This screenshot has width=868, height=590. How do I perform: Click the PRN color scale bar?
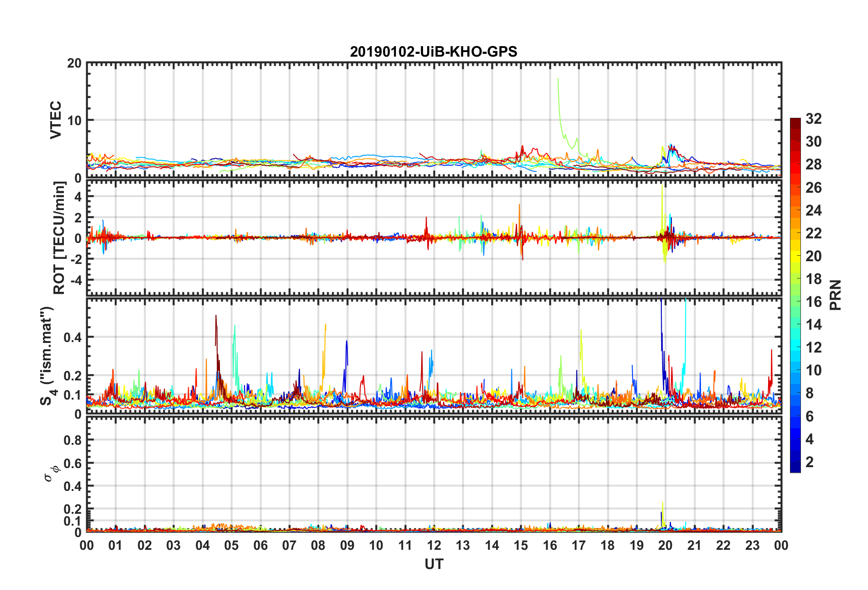(795, 295)
